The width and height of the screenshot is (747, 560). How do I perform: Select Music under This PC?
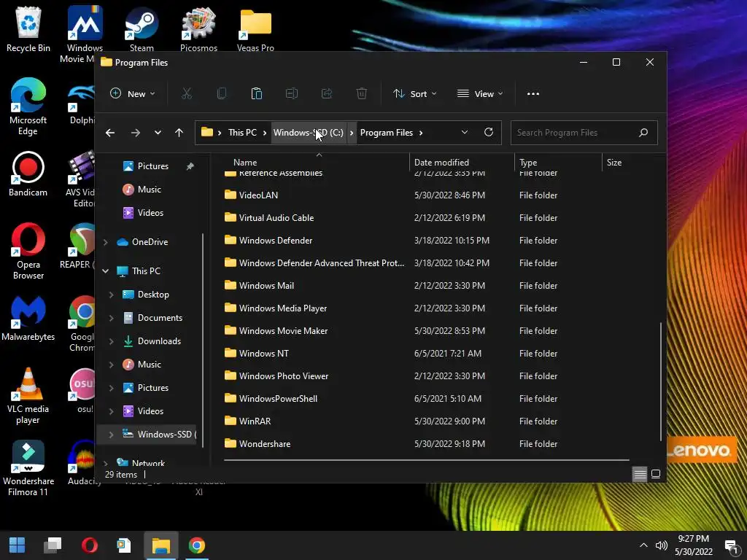pyautogui.click(x=149, y=365)
